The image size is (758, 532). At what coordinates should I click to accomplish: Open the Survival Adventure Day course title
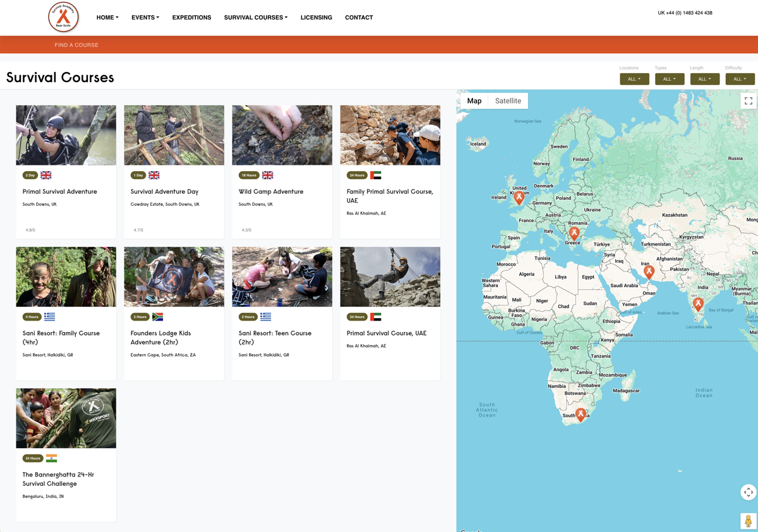click(164, 191)
